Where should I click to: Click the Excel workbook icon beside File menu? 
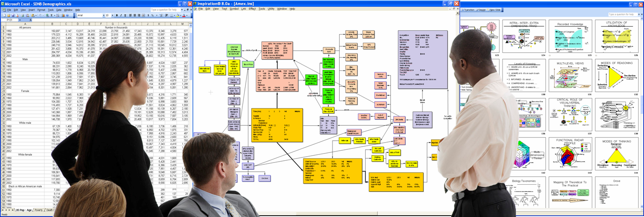coord(4,10)
